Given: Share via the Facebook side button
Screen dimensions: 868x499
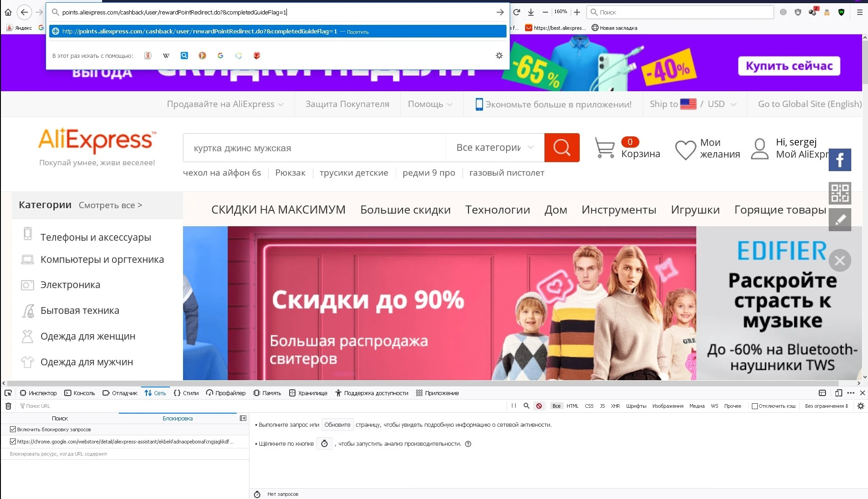Looking at the screenshot, I should pos(840,160).
